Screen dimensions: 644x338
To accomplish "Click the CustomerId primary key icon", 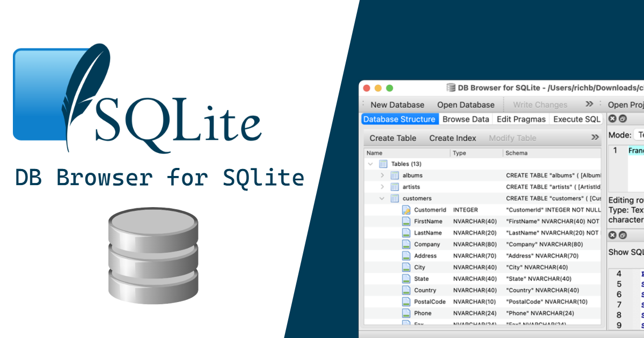I will pyautogui.click(x=406, y=210).
